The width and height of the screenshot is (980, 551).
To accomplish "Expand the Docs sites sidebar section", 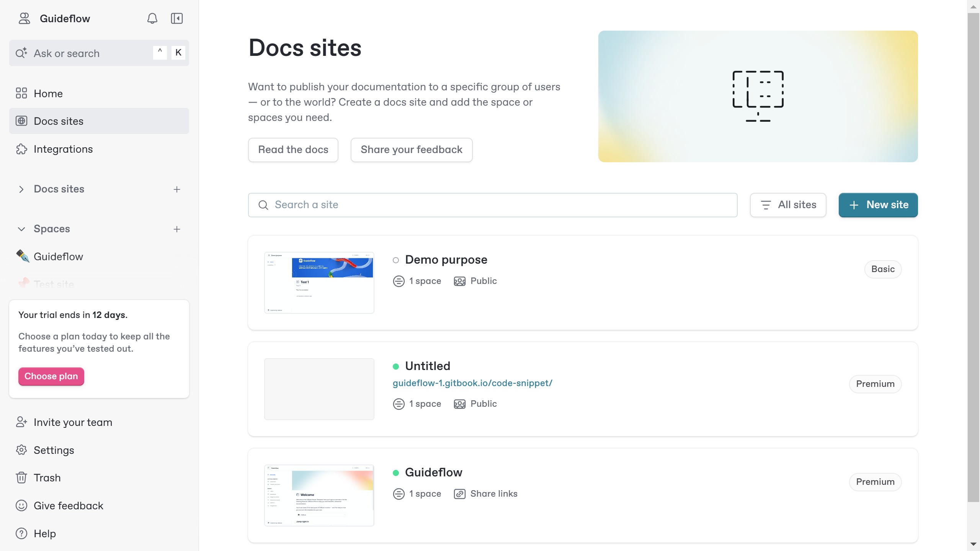I will (x=21, y=189).
